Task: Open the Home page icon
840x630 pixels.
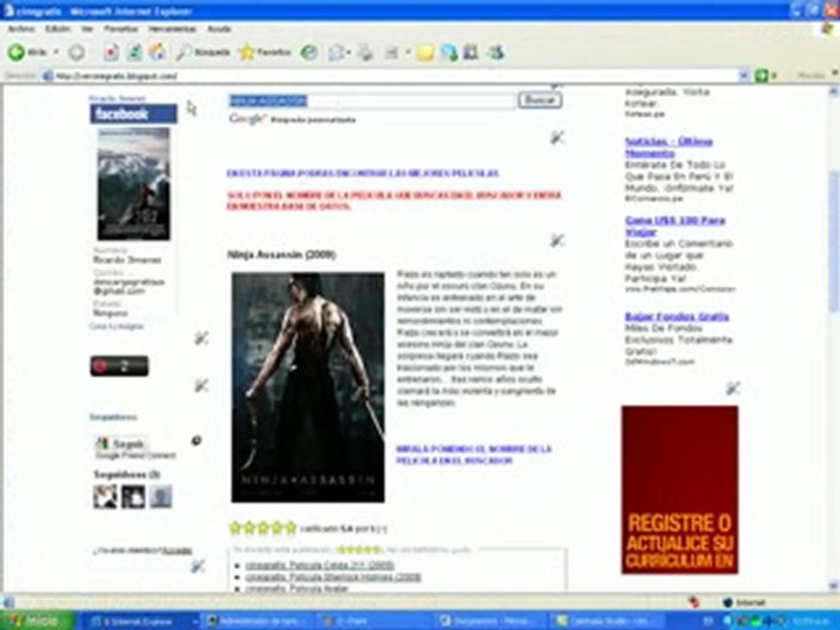Action: point(157,52)
